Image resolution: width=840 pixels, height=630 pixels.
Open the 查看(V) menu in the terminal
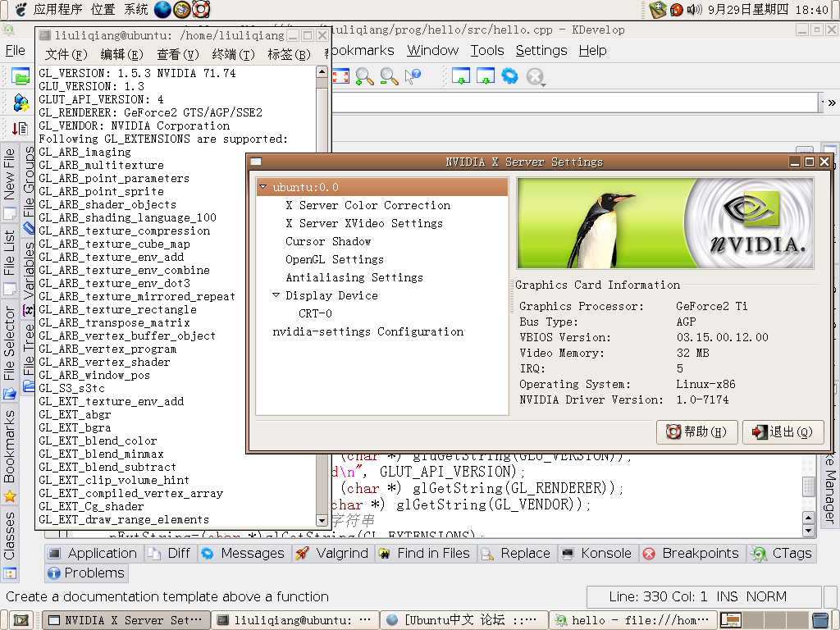point(178,55)
